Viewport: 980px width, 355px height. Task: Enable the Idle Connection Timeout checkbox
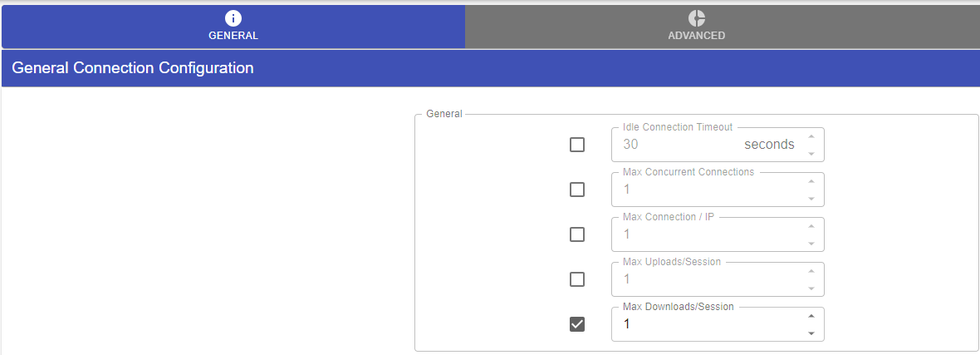tap(577, 145)
